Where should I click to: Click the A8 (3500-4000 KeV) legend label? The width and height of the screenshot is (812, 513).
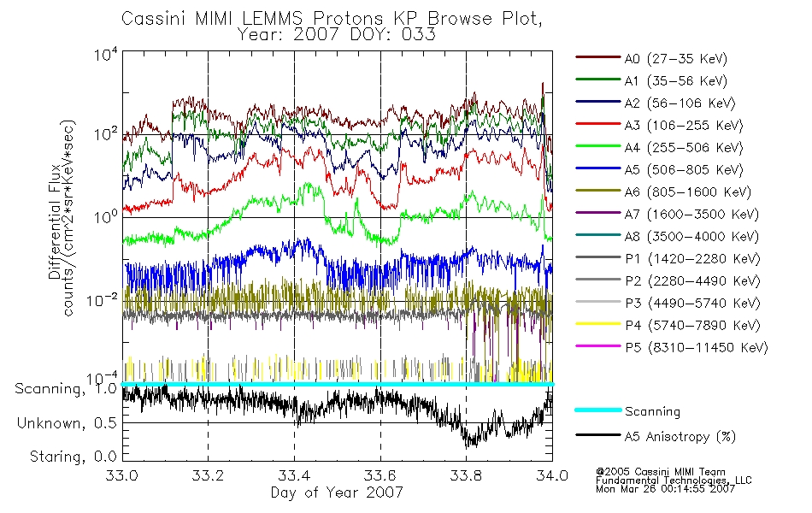tap(691, 236)
